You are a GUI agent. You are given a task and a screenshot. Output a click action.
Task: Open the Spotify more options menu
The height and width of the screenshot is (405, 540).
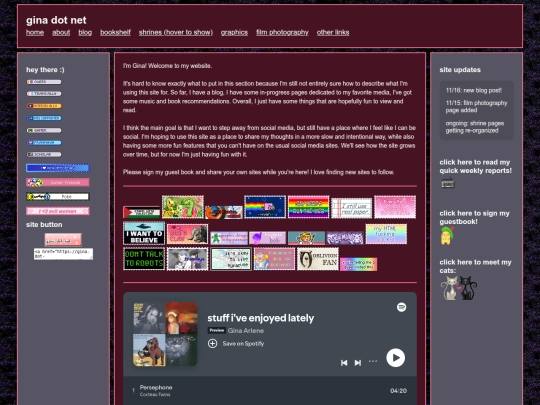(373, 361)
